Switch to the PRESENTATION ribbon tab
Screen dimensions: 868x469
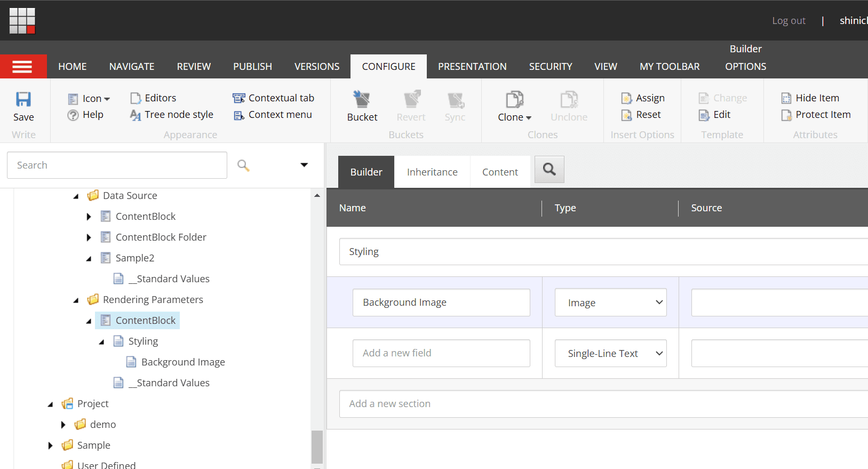pyautogui.click(x=472, y=67)
